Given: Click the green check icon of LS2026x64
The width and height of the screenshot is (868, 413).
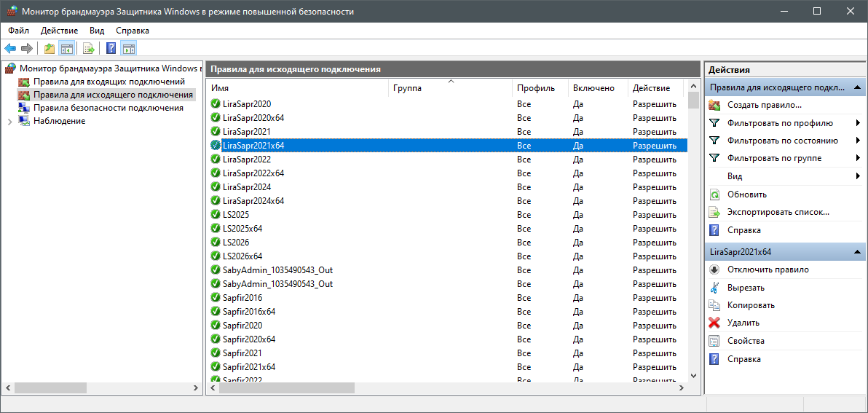Looking at the screenshot, I should 216,256.
